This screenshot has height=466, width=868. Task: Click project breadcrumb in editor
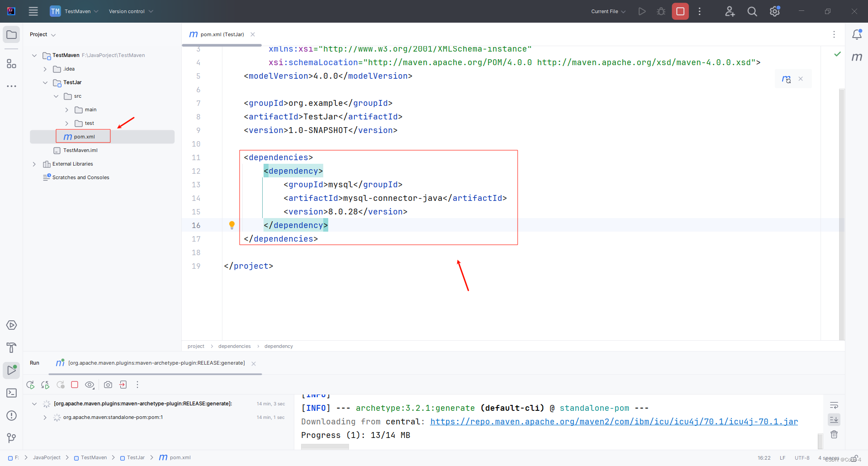point(196,346)
